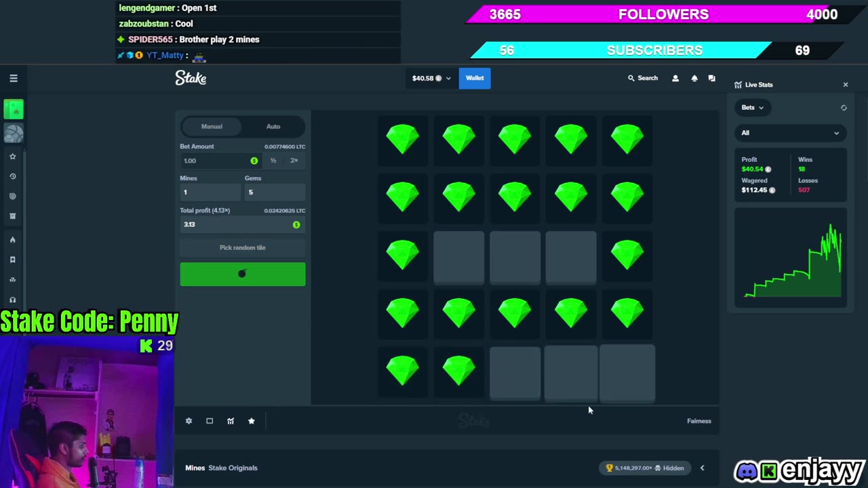Open the chat bubble icon
868x488 pixels.
[x=711, y=78]
